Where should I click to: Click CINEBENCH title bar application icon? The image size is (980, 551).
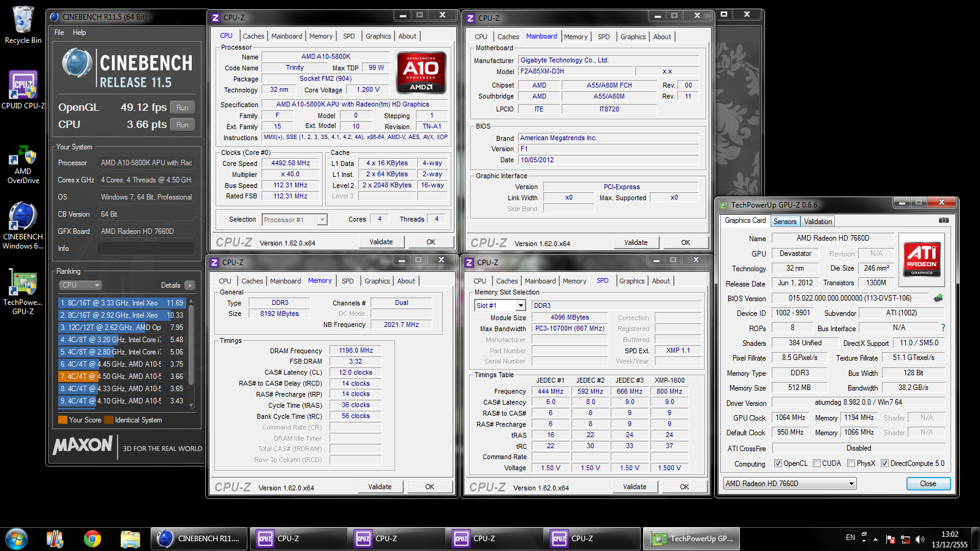(x=54, y=17)
